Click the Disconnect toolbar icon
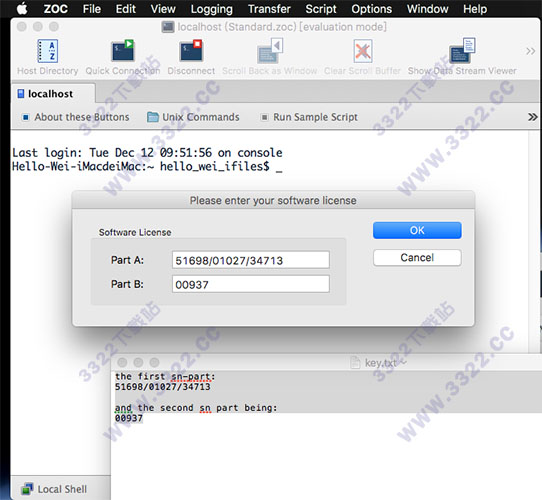Image resolution: width=542 pixels, height=500 pixels. point(191,50)
